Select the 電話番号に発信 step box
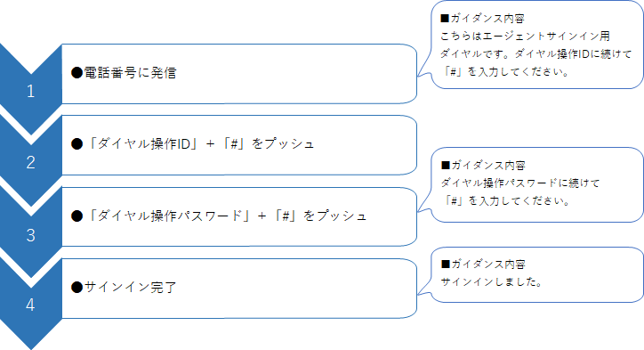This screenshot has width=644, height=350. tap(239, 74)
